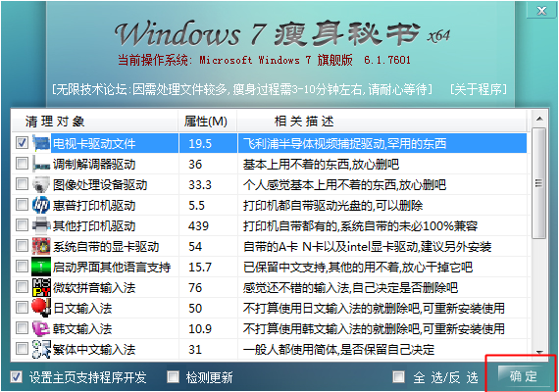Check the 繁体中文输入法 checkbox

tap(22, 349)
